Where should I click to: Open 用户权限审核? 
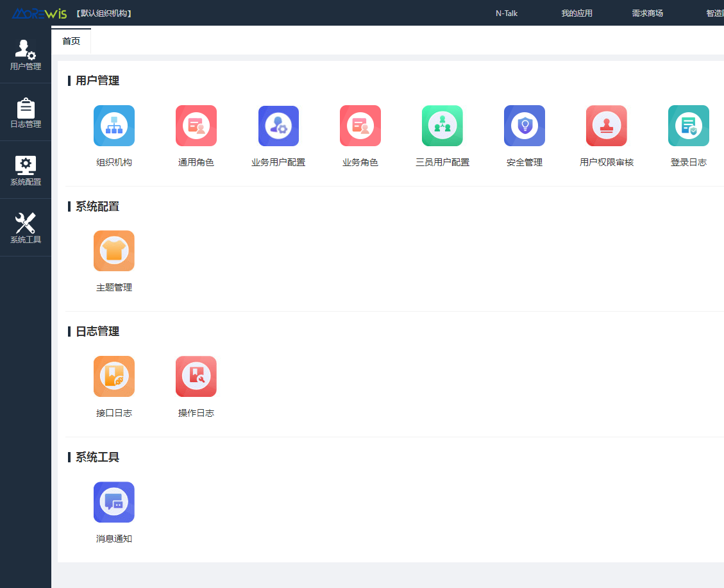606,126
